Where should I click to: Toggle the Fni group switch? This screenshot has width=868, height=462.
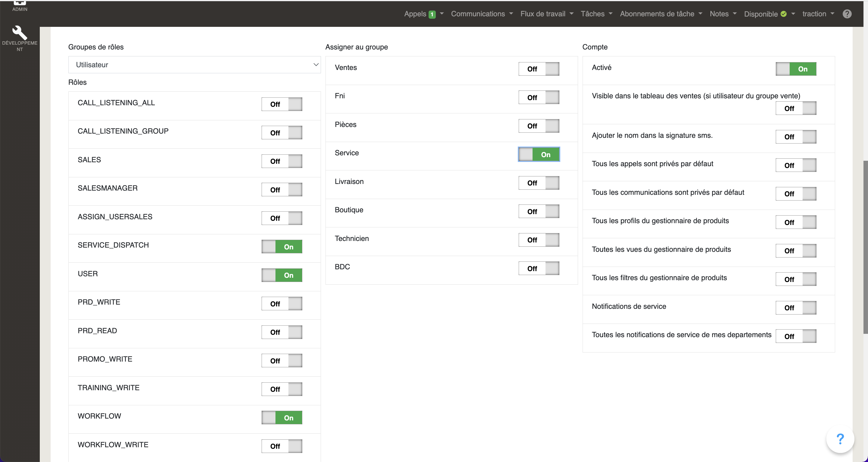539,97
